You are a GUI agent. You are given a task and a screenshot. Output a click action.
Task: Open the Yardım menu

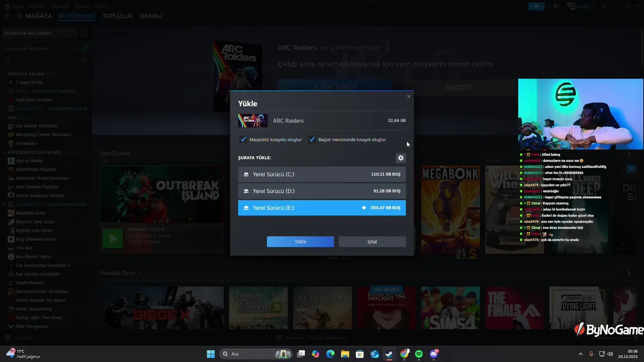click(x=101, y=6)
